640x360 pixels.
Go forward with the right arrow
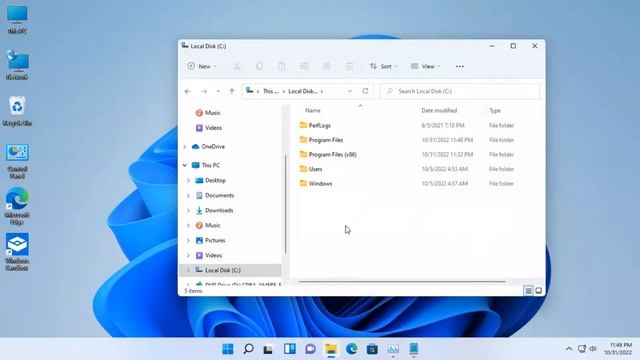tap(204, 91)
